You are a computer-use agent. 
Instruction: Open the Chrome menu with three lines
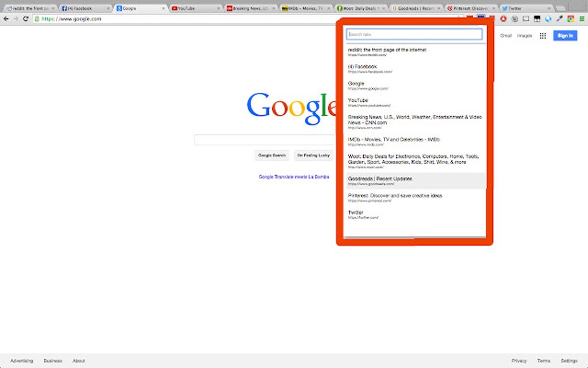coord(582,18)
